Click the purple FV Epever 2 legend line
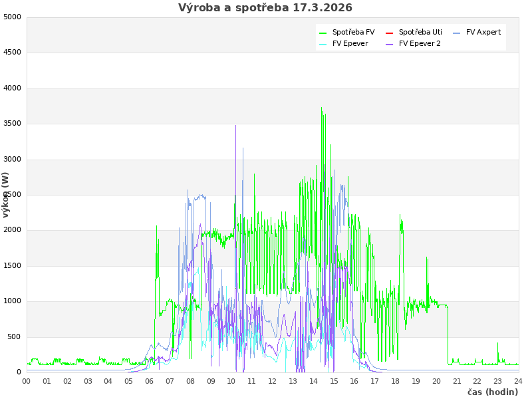 [390, 44]
